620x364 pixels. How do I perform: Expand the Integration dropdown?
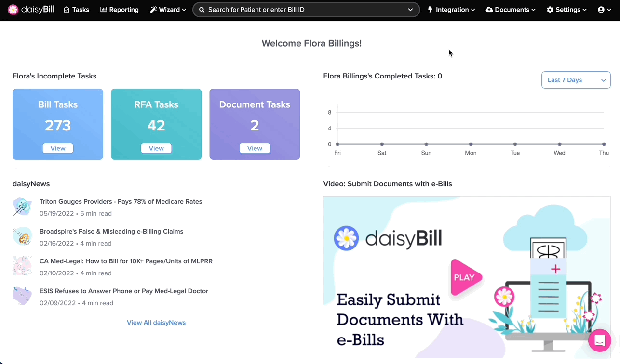coord(451,10)
